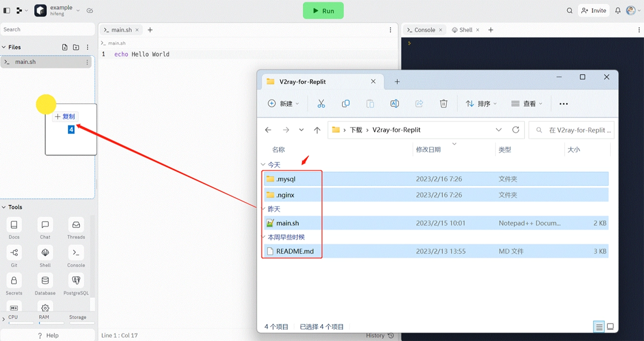Create a new folder in Files panel

(x=76, y=48)
